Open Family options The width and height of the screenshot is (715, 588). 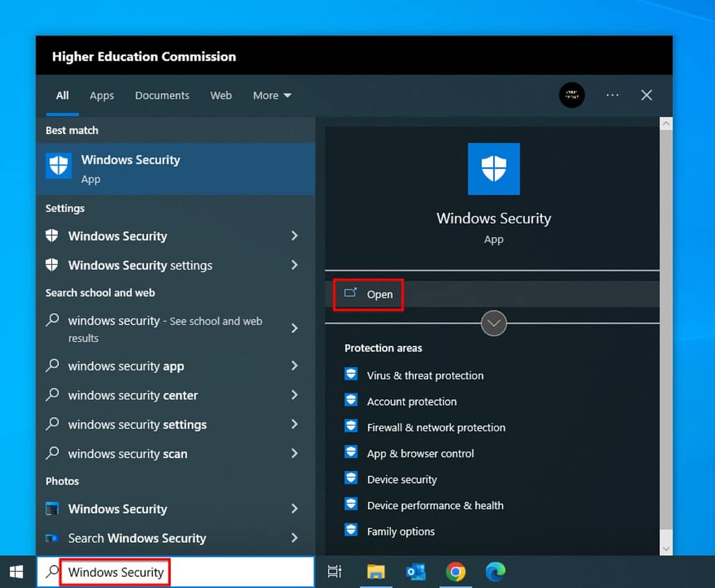click(401, 531)
